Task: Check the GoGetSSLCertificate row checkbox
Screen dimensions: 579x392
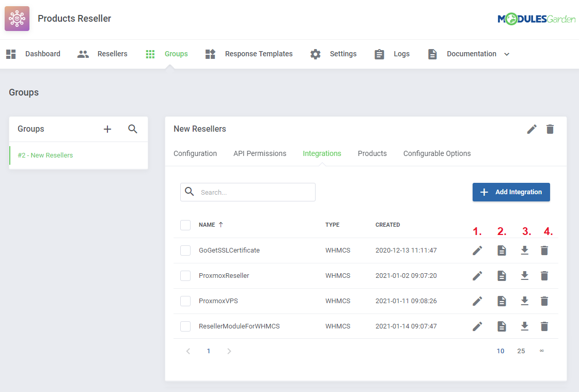Action: [x=185, y=250]
